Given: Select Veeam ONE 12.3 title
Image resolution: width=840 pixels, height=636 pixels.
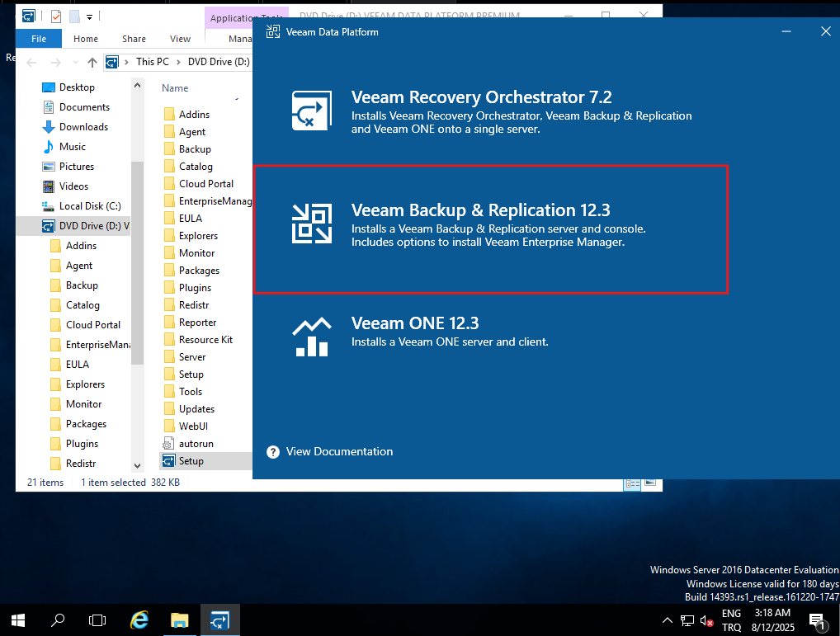Looking at the screenshot, I should pos(415,323).
